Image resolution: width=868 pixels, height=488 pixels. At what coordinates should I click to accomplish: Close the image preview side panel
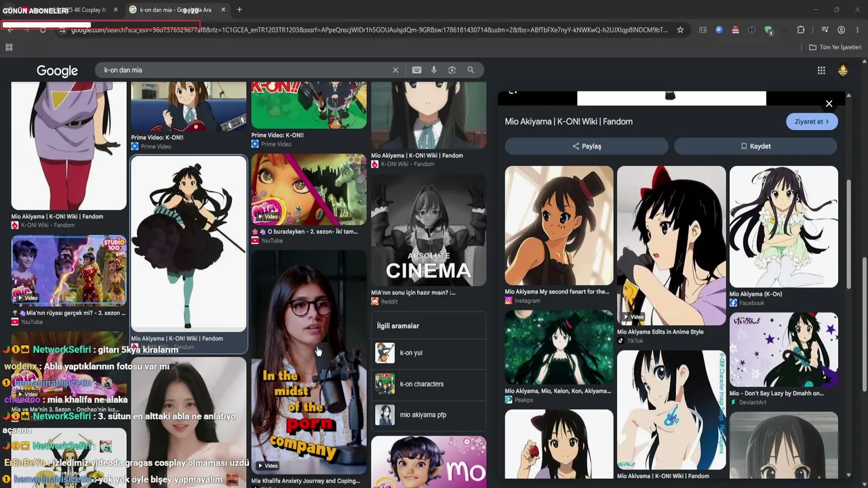[x=829, y=104]
